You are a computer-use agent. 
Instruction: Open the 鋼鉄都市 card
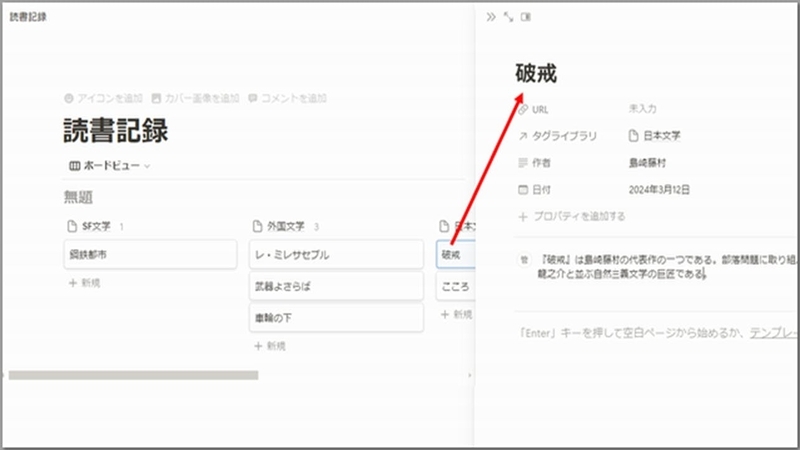pyautogui.click(x=151, y=254)
